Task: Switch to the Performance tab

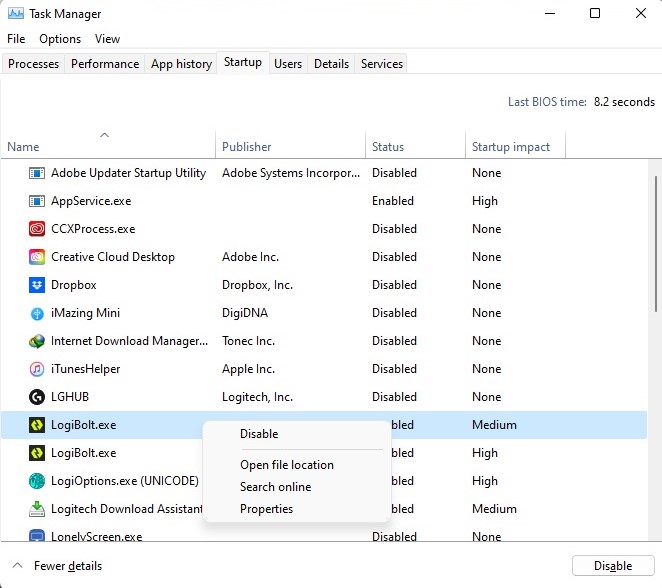Action: (x=105, y=64)
